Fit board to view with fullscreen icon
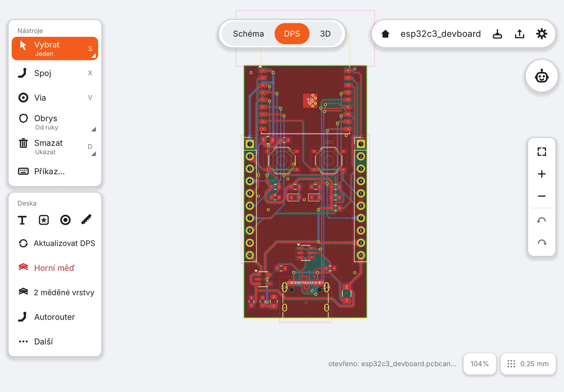 click(541, 152)
